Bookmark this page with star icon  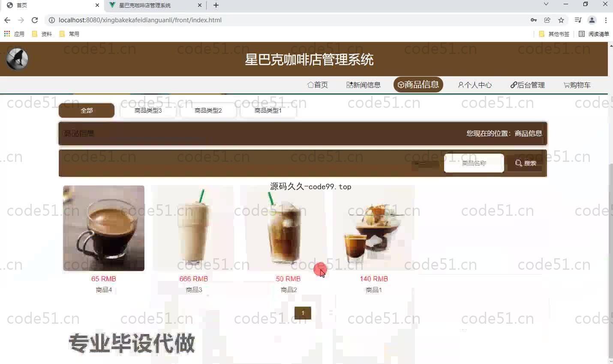561,20
